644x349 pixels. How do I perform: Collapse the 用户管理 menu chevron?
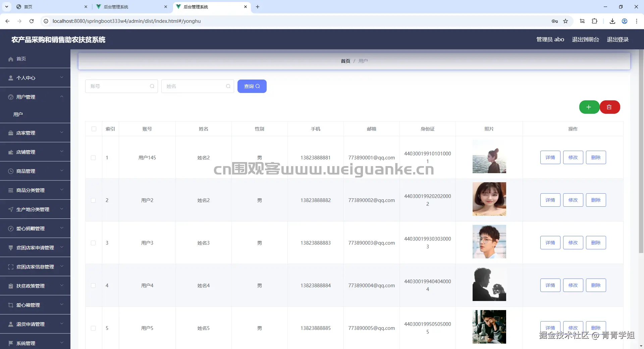pos(62,97)
